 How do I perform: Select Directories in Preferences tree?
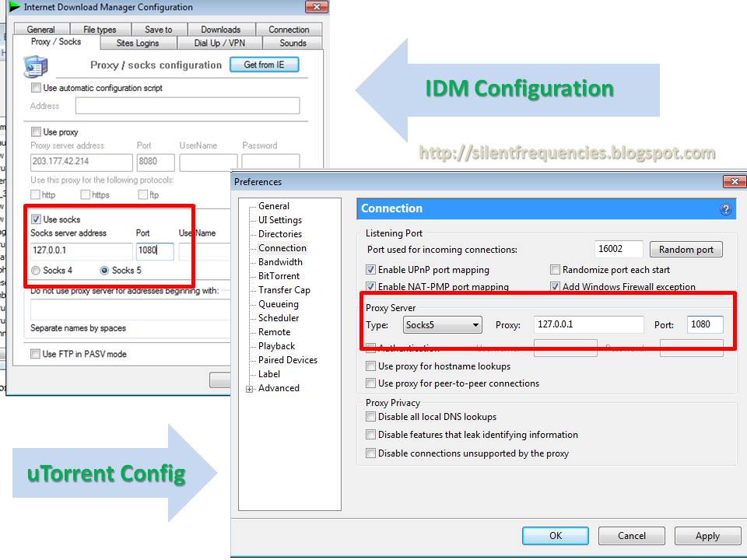tap(280, 234)
